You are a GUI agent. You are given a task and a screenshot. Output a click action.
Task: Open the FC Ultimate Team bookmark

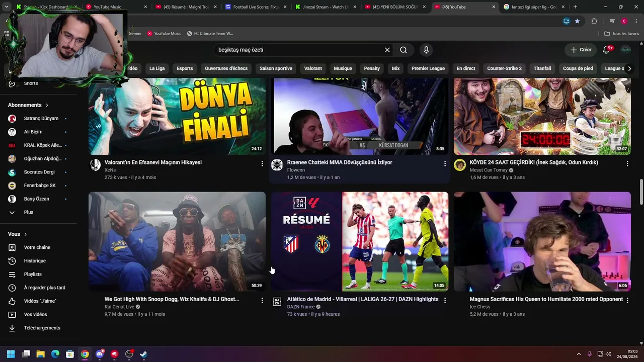pyautogui.click(x=210, y=34)
